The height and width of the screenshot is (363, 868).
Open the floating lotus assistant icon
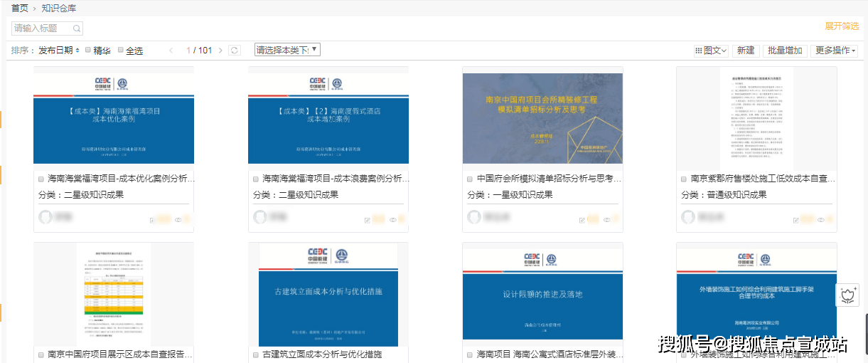(847, 295)
